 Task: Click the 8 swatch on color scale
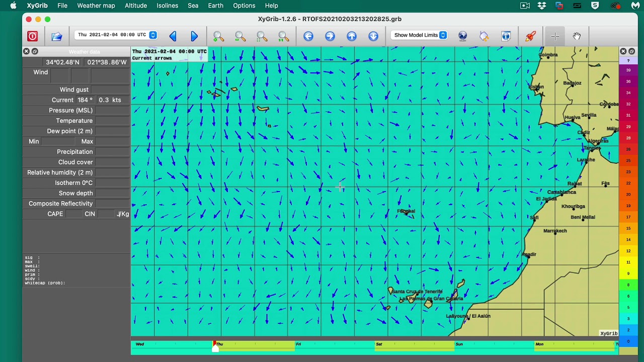tap(628, 285)
